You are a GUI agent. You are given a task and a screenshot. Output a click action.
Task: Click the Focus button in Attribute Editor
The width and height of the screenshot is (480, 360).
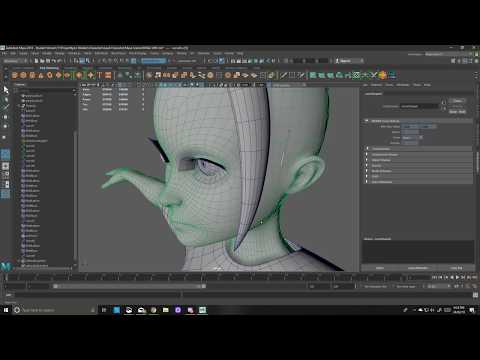pos(457,101)
